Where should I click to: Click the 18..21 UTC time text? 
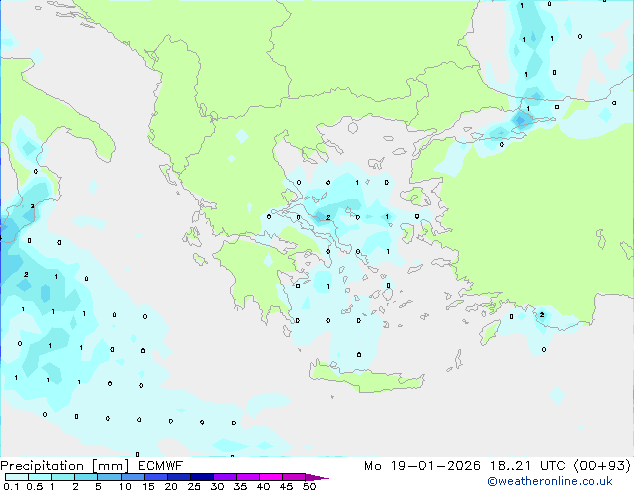(x=527, y=466)
